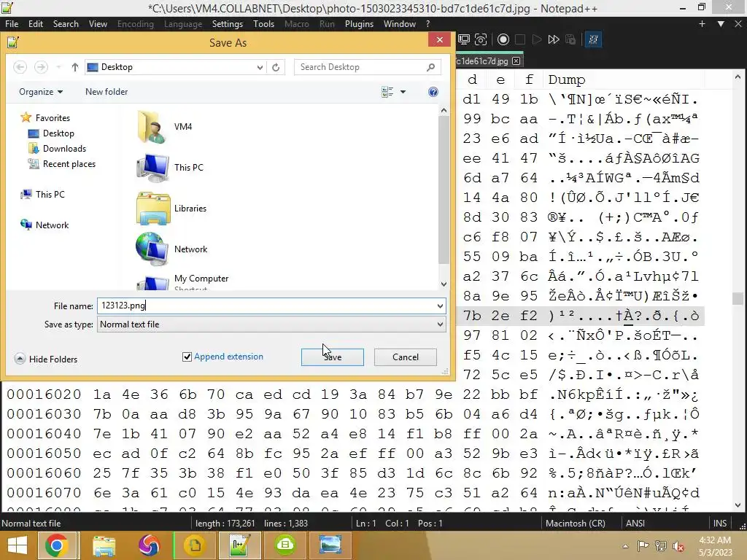Open File Explorer from taskbar
747x560 pixels.
pyautogui.click(x=104, y=545)
